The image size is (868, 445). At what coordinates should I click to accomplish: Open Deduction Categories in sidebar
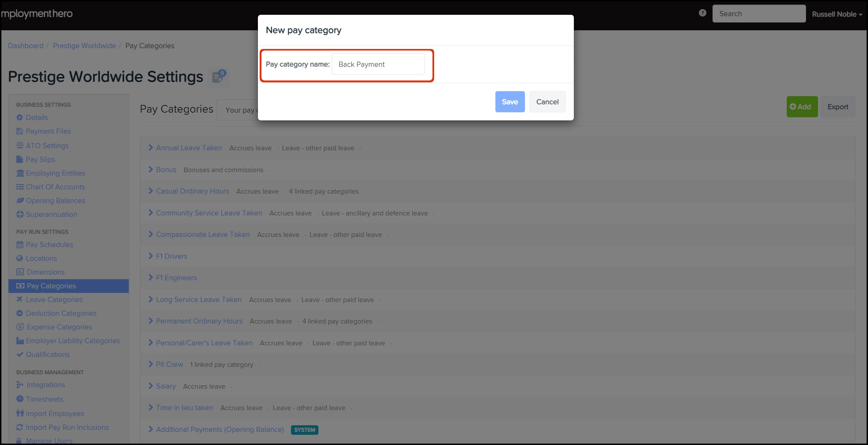click(61, 313)
